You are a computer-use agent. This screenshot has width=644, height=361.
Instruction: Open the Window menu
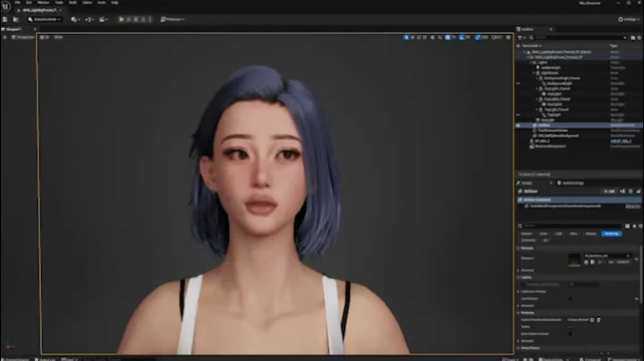click(x=43, y=3)
